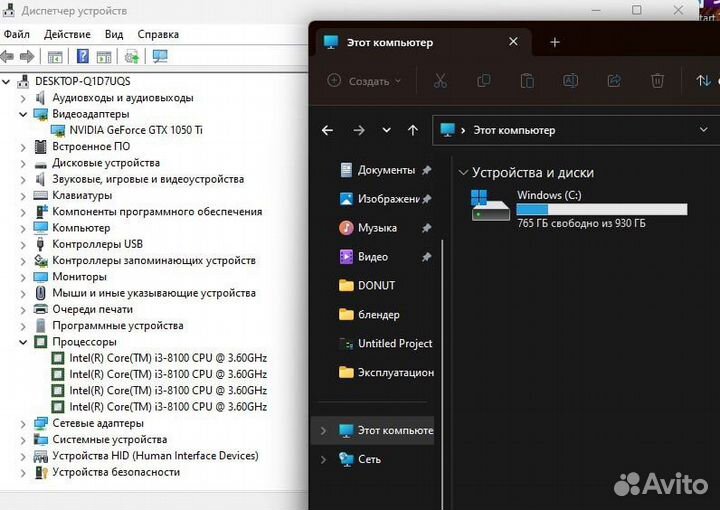
Task: Select the Очереди печати category
Action: click(92, 309)
